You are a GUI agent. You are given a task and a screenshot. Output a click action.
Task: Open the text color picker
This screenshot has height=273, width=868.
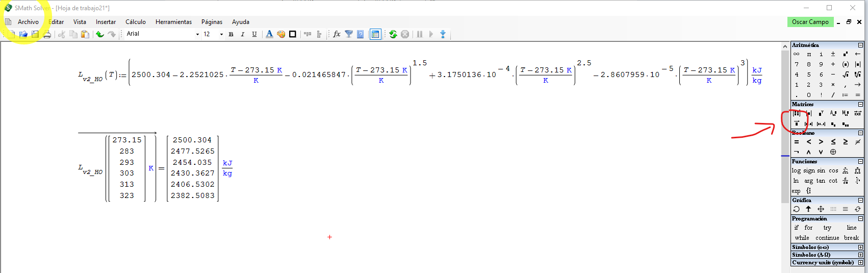click(x=269, y=34)
